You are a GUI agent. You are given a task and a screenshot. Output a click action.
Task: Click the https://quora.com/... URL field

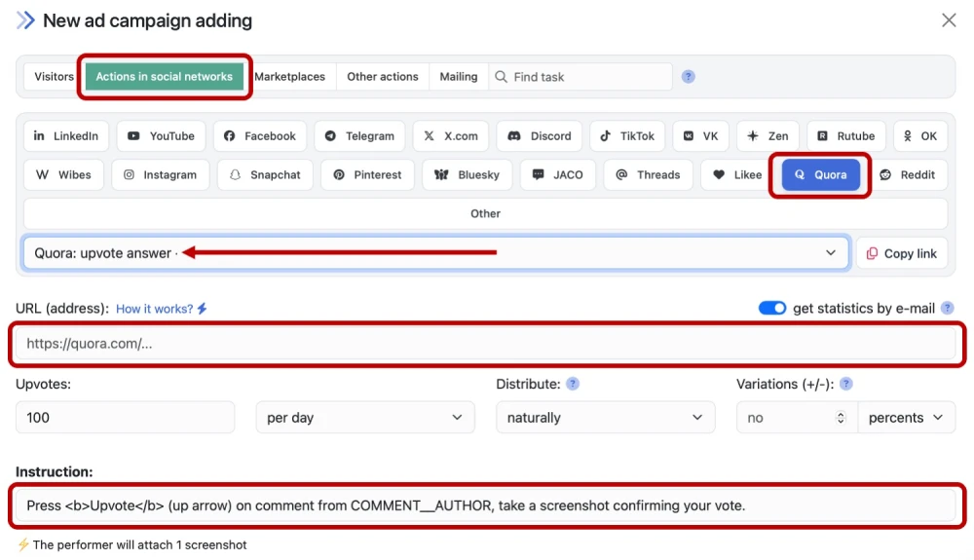(x=486, y=344)
